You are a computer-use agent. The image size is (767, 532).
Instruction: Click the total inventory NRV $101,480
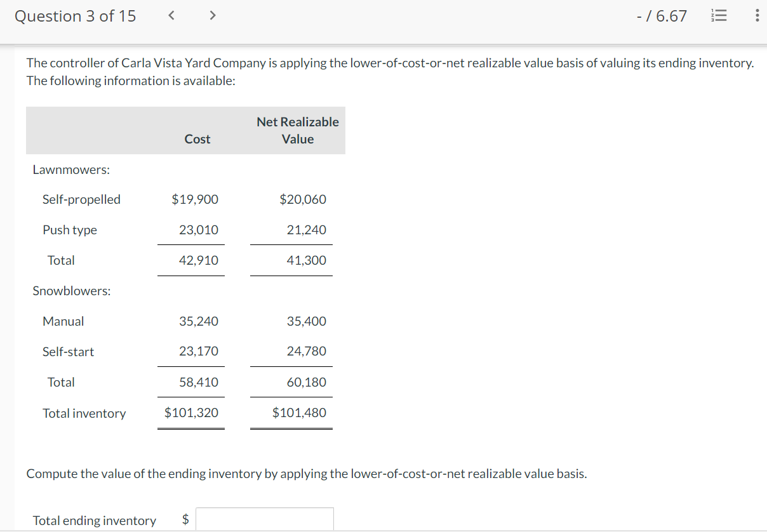pyautogui.click(x=299, y=413)
